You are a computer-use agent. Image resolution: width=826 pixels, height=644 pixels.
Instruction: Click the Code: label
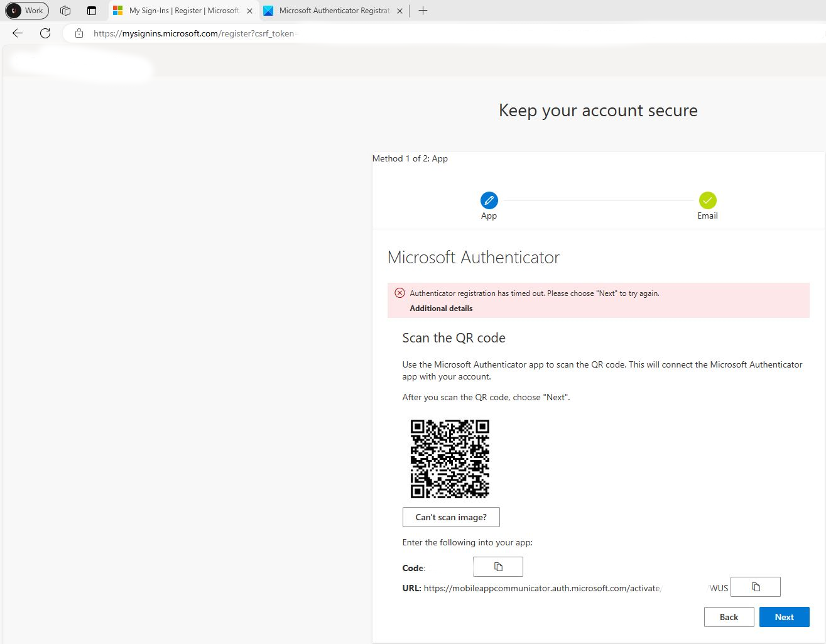tap(413, 568)
